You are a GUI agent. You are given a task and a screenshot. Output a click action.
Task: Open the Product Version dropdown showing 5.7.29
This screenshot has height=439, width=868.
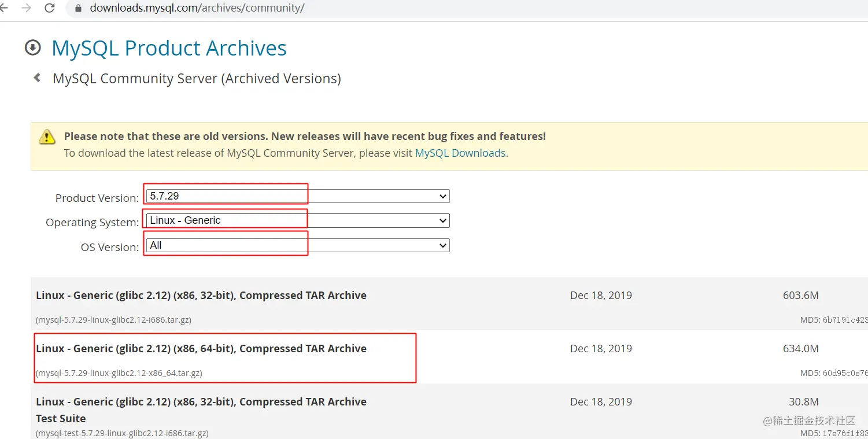[298, 196]
